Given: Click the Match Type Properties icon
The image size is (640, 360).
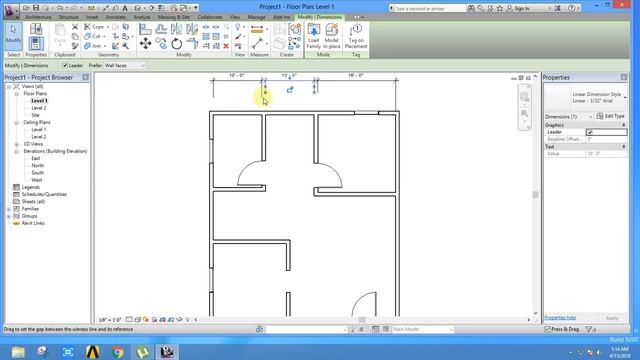Looking at the screenshot, I should [75, 46].
